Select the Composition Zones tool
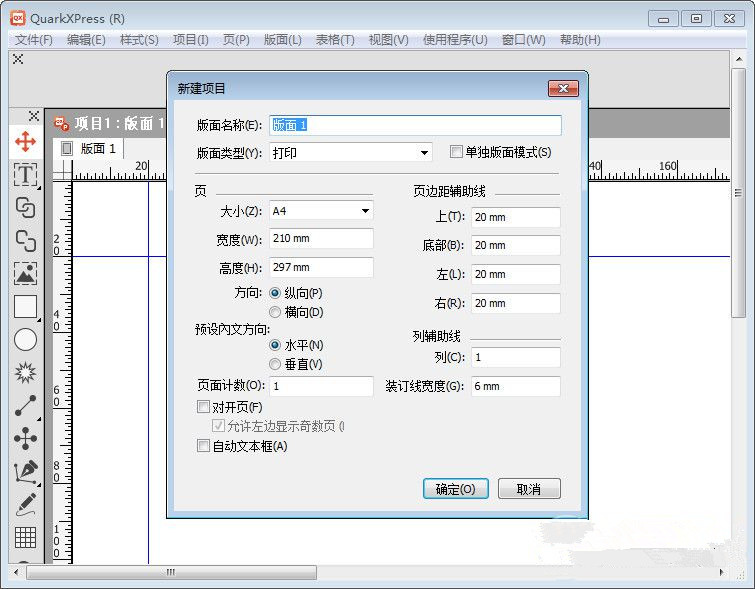The image size is (755, 589). pyautogui.click(x=25, y=438)
